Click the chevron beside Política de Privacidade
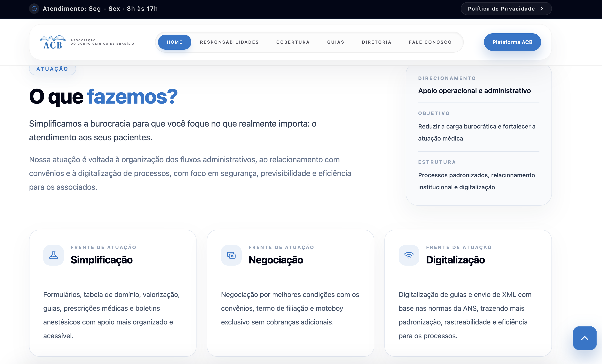602x364 pixels. (x=542, y=9)
